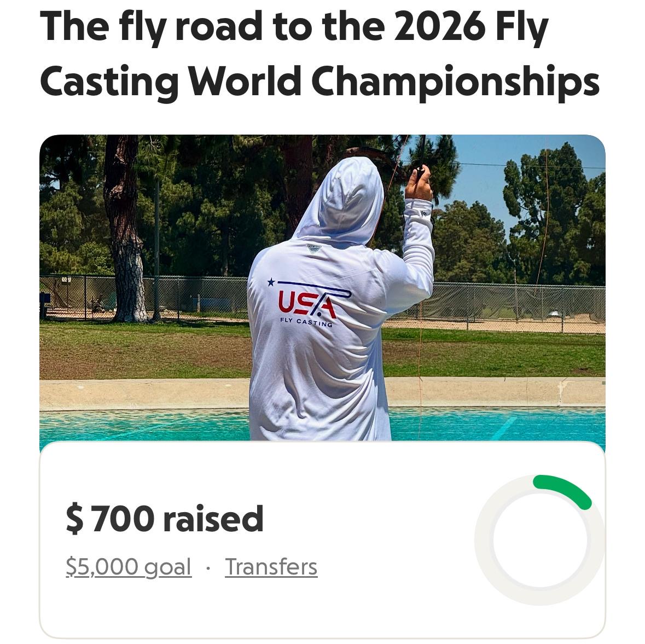Click the small star on the shirt logo

(271, 282)
